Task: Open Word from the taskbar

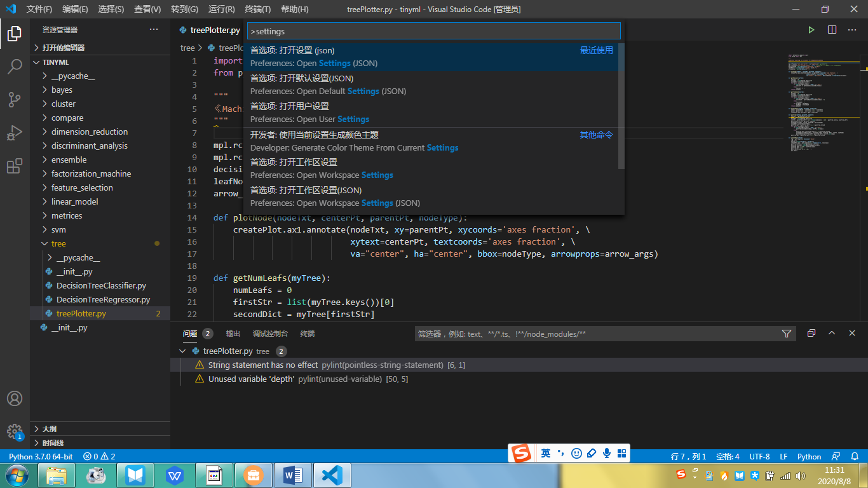Action: 293,475
